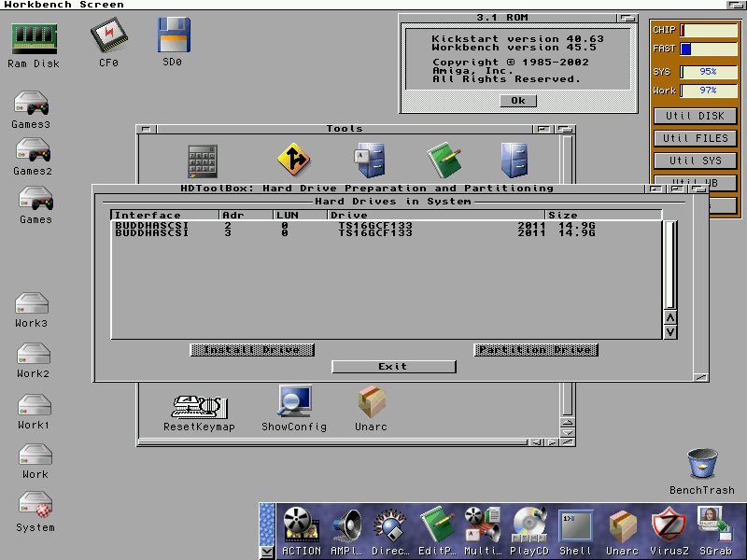Click the up arrow of drive list

[x=670, y=317]
